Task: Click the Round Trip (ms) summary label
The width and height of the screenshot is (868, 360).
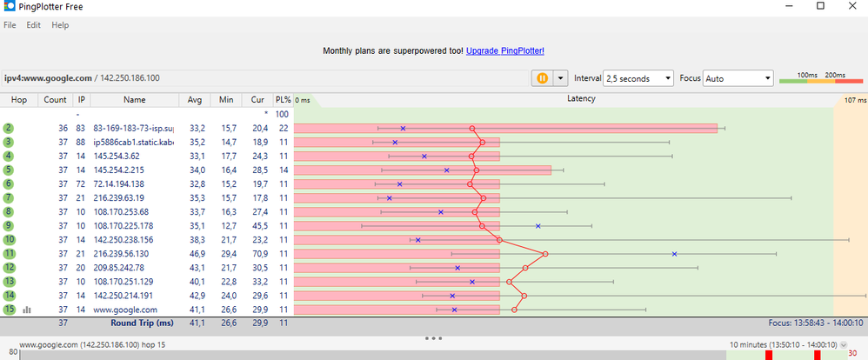Action: tap(143, 323)
